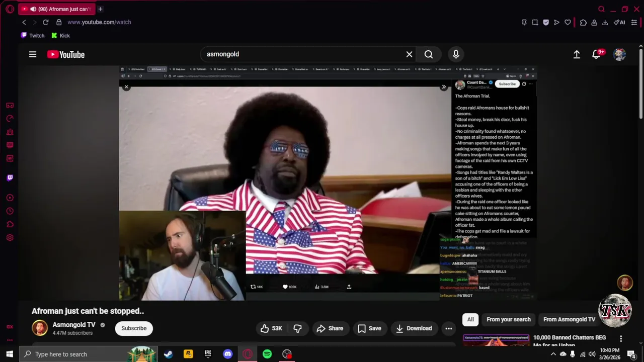This screenshot has width=644, height=362.
Task: Go to YouTube home via logo
Action: coord(66,54)
